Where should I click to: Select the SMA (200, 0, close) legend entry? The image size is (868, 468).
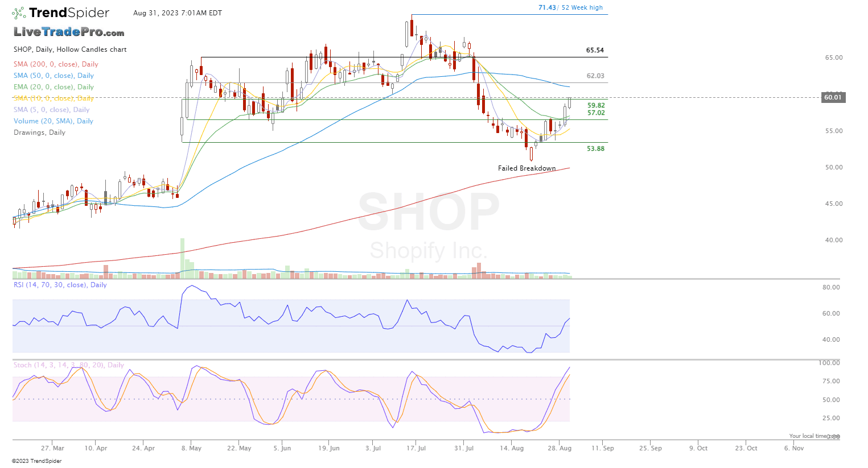[x=56, y=64]
